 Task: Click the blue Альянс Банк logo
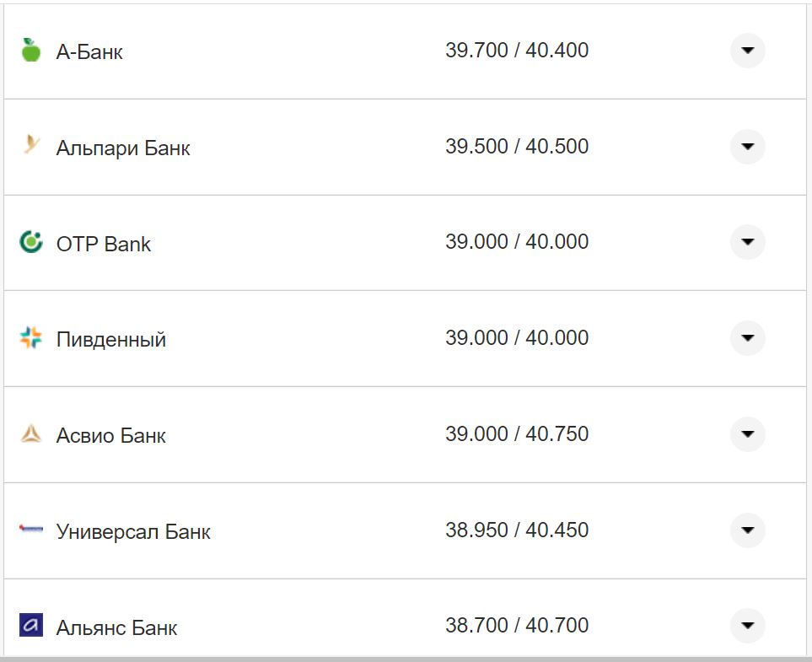(31, 626)
